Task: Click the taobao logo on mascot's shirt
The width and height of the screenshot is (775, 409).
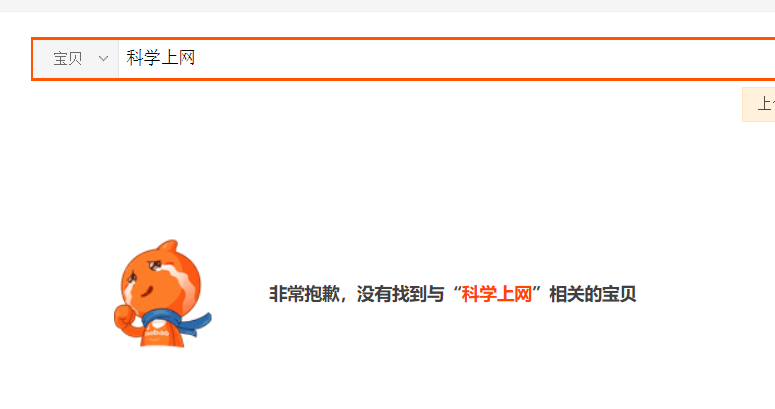Action: (157, 333)
